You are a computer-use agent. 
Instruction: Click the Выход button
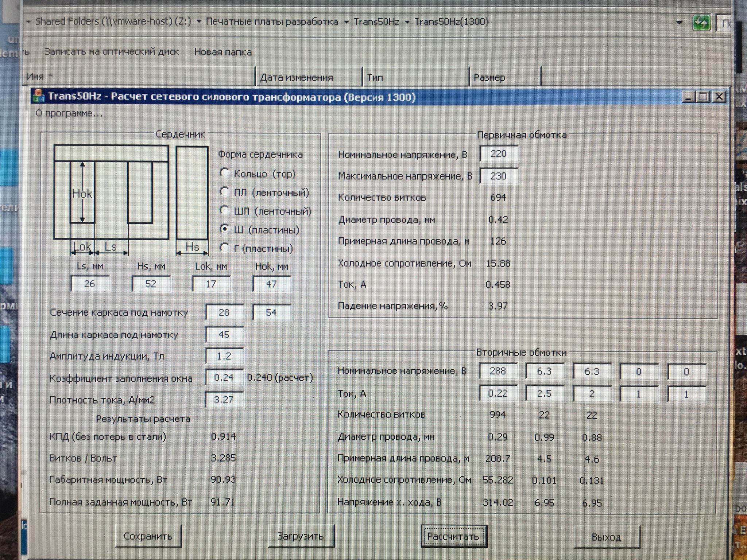pyautogui.click(x=607, y=537)
